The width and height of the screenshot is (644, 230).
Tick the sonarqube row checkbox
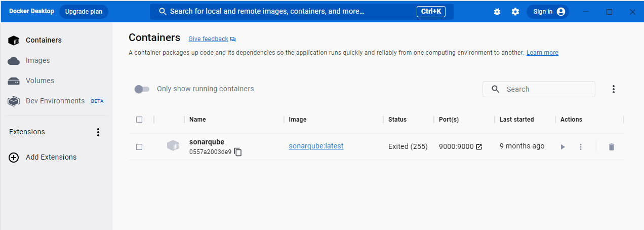pos(139,147)
